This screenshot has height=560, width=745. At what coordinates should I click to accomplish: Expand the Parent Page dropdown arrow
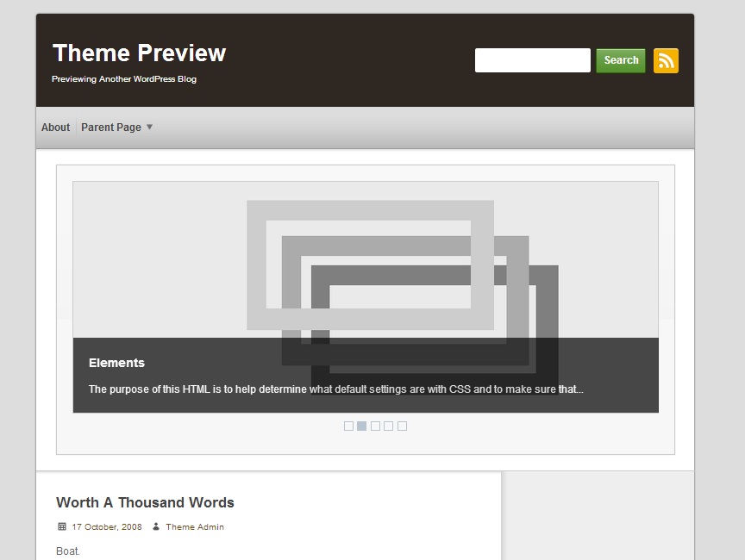pos(149,128)
